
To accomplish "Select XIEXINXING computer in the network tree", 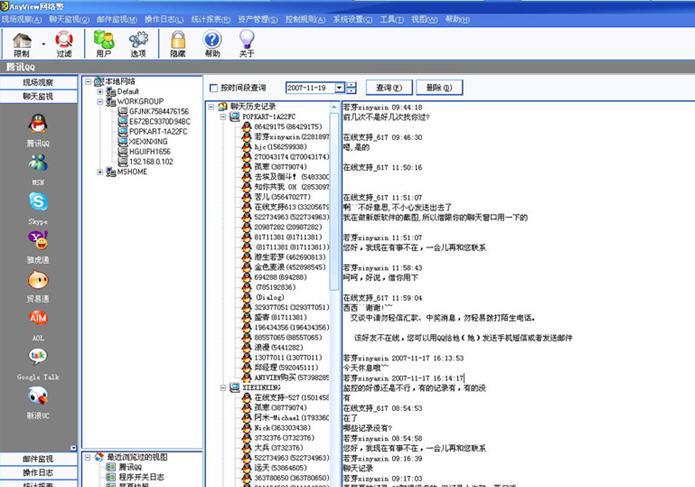I will tap(148, 141).
